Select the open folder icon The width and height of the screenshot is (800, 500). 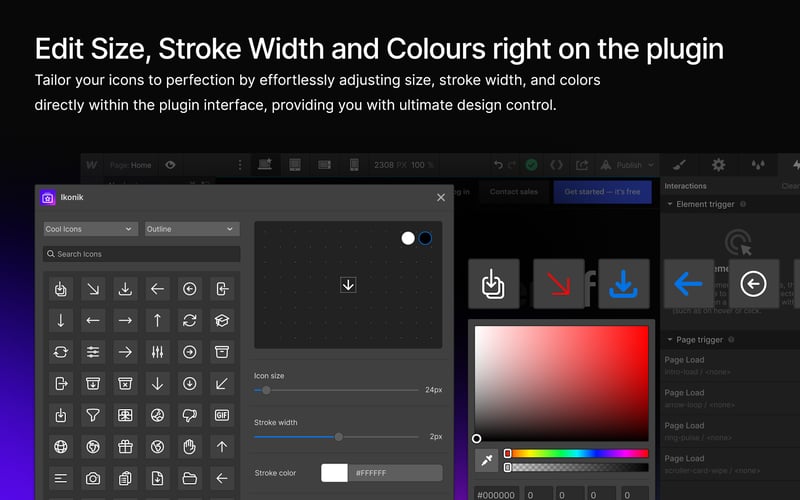[x=190, y=479]
